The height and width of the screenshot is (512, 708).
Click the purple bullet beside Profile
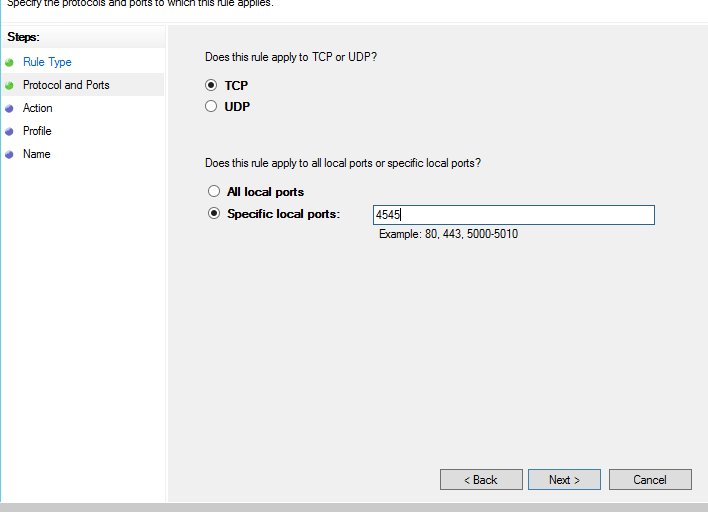pos(9,131)
